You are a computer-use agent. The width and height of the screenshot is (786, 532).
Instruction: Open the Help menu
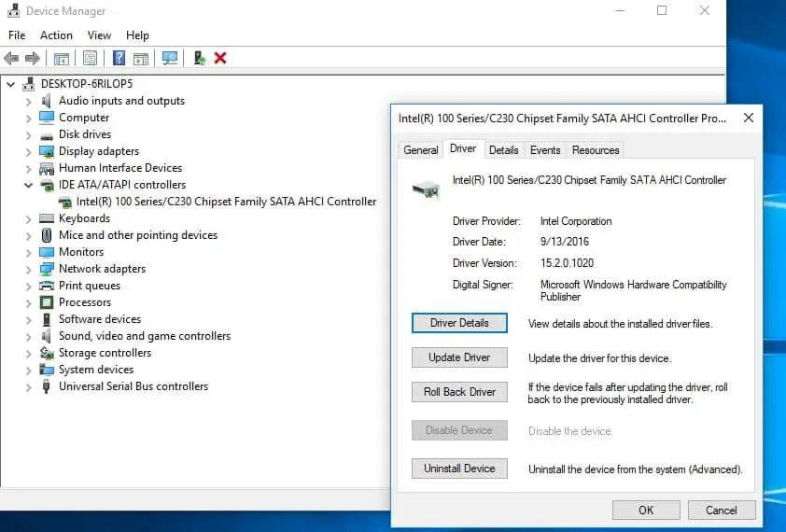(x=137, y=35)
